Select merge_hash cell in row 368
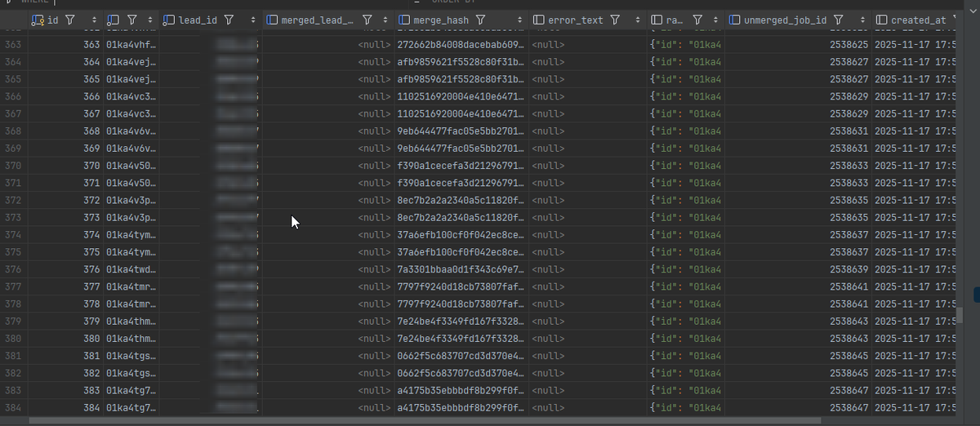 460,131
